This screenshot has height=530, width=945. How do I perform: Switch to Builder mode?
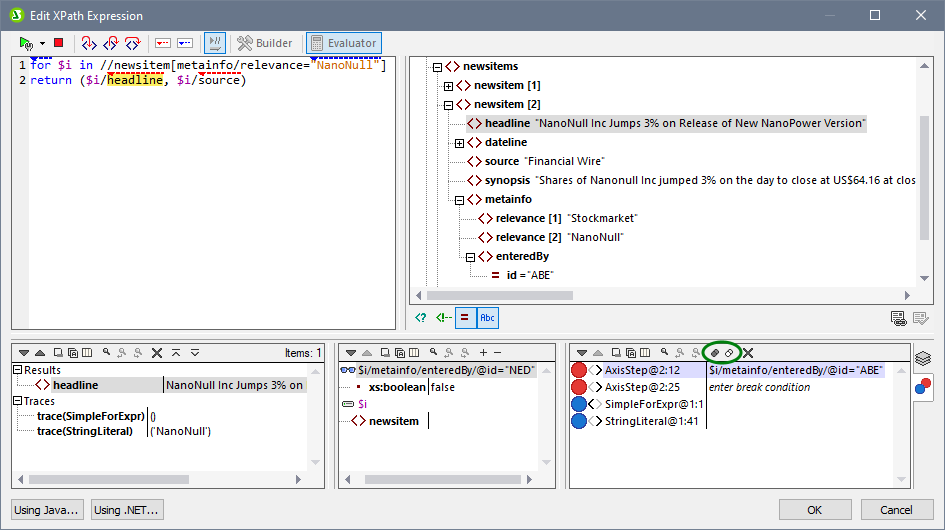[x=265, y=43]
